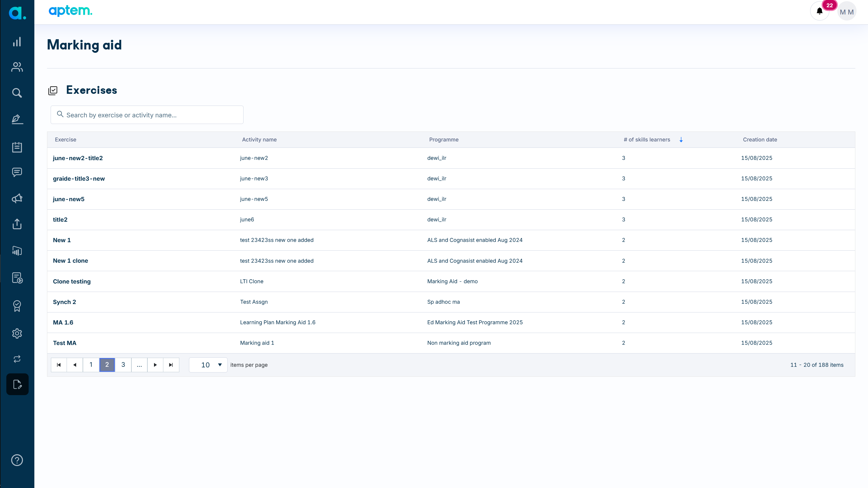The image size is (868, 488).
Task: Open the award ribbon sidebar icon
Action: tap(17, 306)
